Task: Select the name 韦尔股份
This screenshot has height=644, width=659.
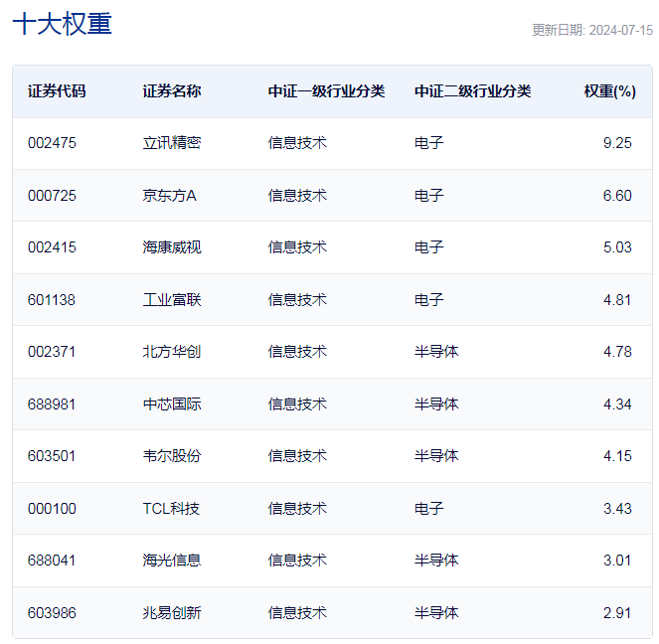Action: (x=172, y=456)
